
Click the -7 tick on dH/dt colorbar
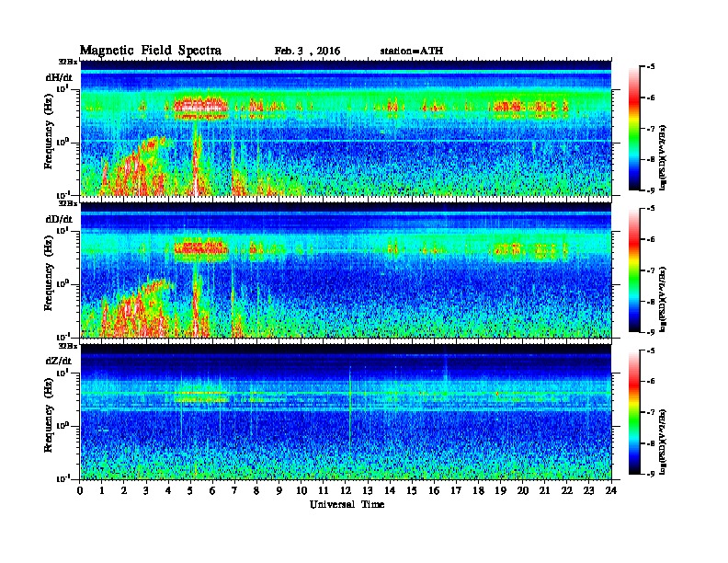651,129
